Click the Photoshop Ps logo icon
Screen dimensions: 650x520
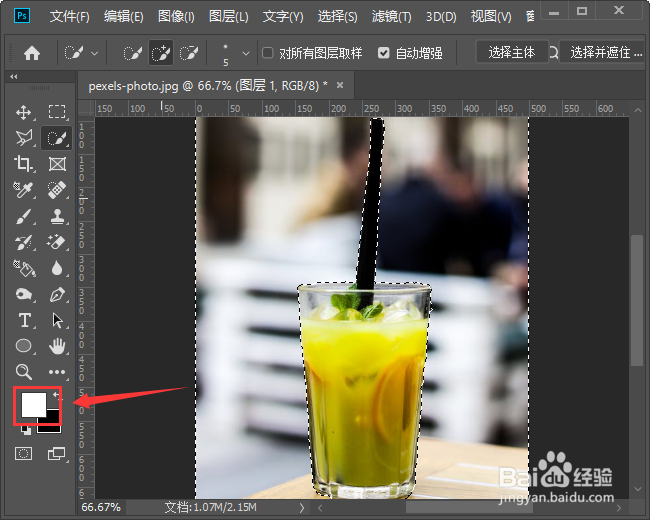(22, 16)
